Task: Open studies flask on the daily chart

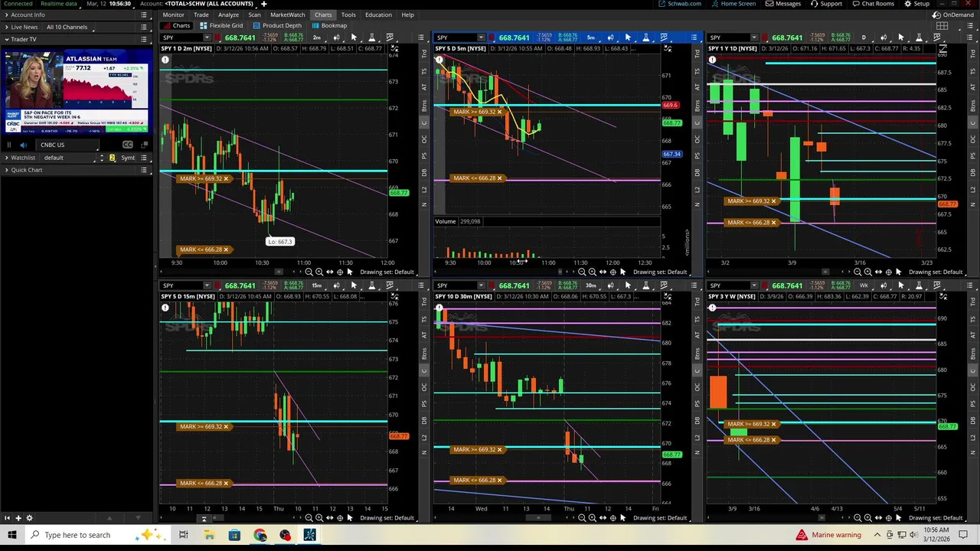Action: (919, 37)
